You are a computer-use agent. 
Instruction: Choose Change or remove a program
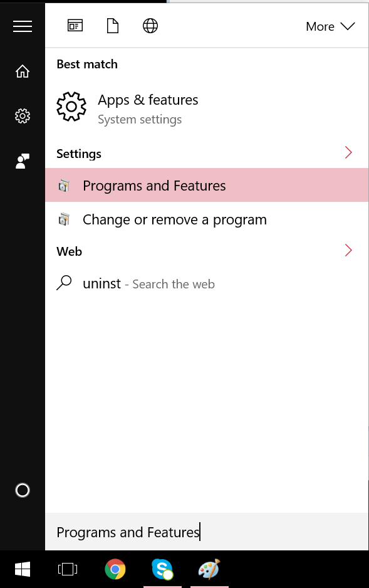coord(174,219)
